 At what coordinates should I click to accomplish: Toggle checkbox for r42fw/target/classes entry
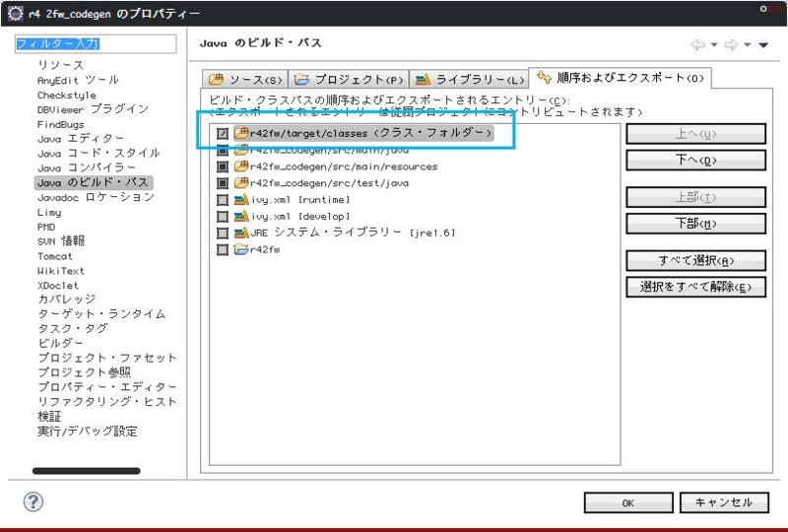tap(223, 133)
